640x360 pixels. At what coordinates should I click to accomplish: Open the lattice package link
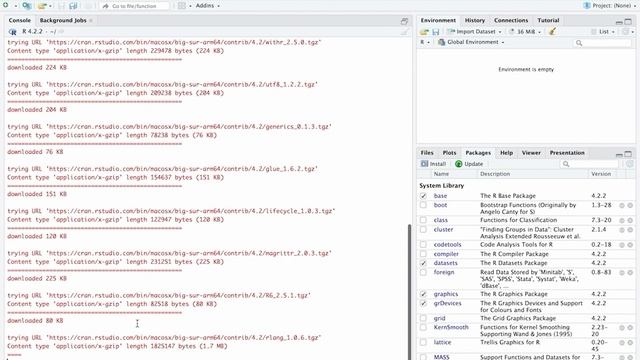[x=442, y=342]
